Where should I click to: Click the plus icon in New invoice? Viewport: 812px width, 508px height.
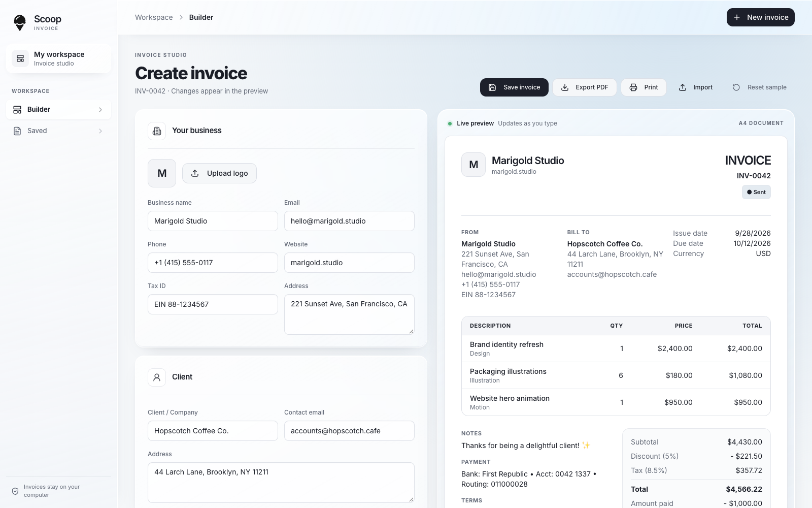(x=737, y=17)
